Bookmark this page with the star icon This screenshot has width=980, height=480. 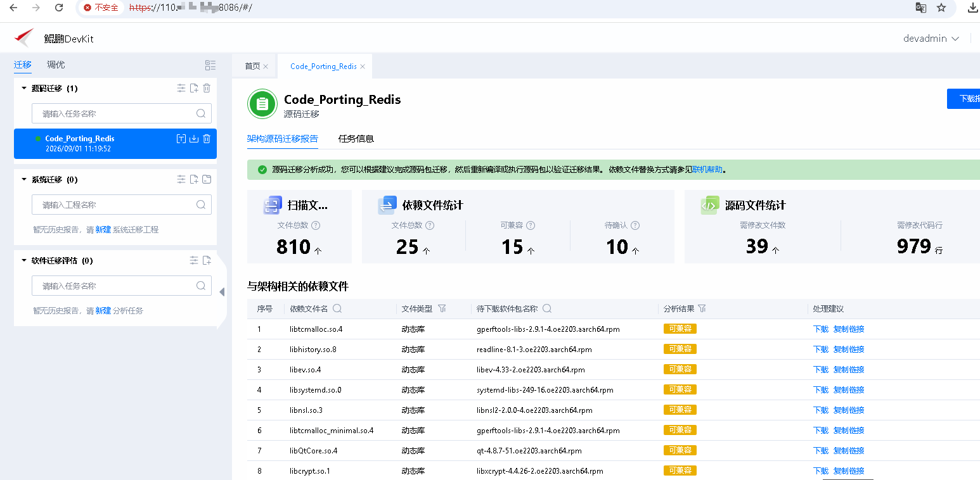941,8
